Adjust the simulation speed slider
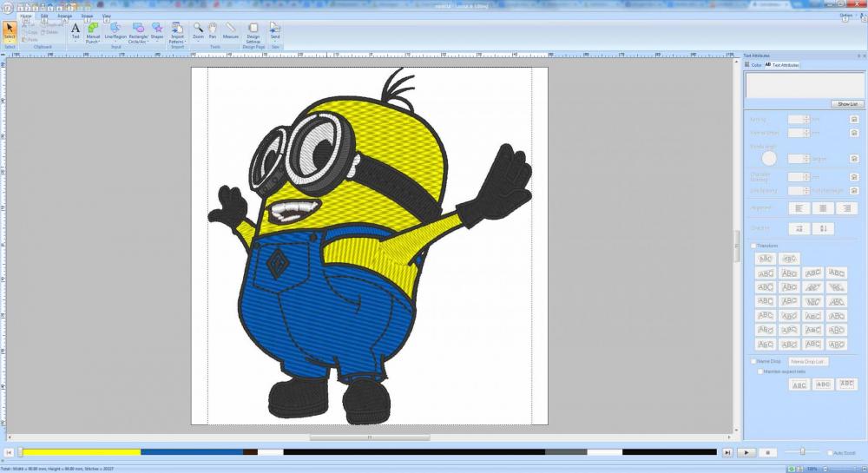Viewport: 868px width, 473px height. (802, 452)
